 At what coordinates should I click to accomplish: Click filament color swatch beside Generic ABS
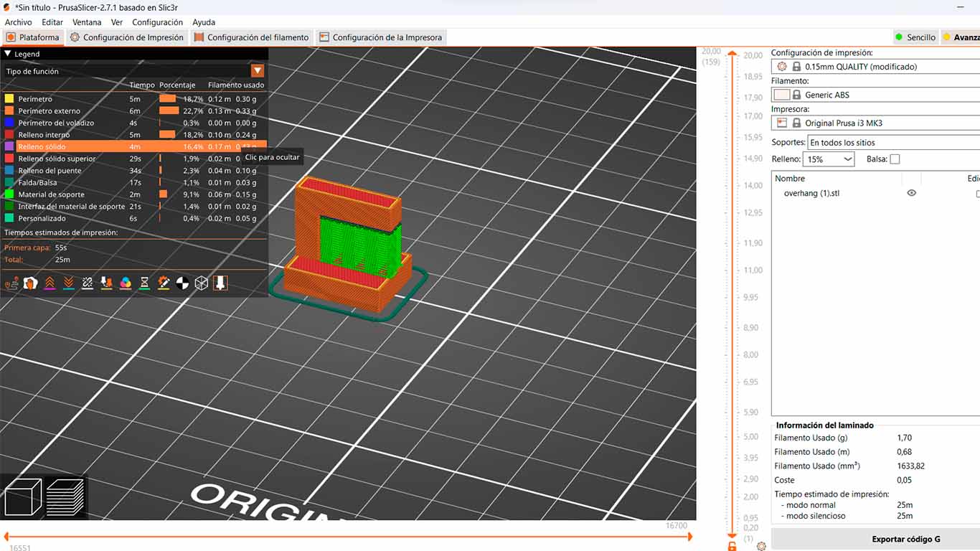coord(781,95)
